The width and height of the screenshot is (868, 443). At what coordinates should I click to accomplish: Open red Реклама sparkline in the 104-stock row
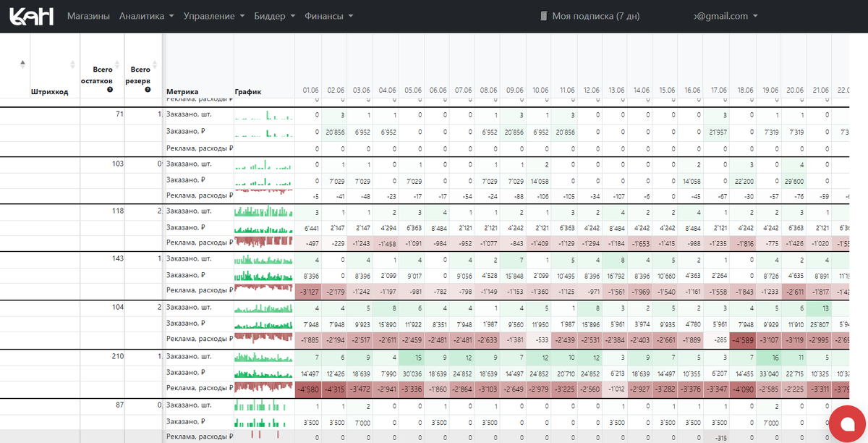click(x=265, y=338)
